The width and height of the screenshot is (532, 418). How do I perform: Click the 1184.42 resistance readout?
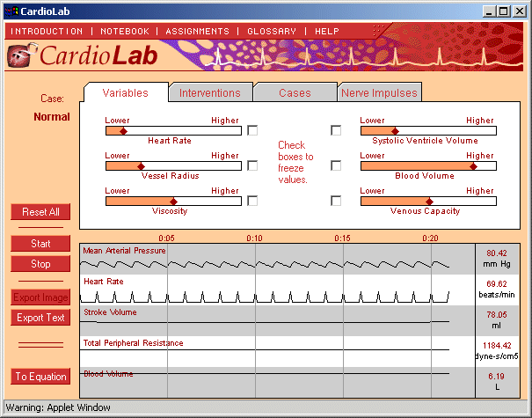(x=497, y=351)
